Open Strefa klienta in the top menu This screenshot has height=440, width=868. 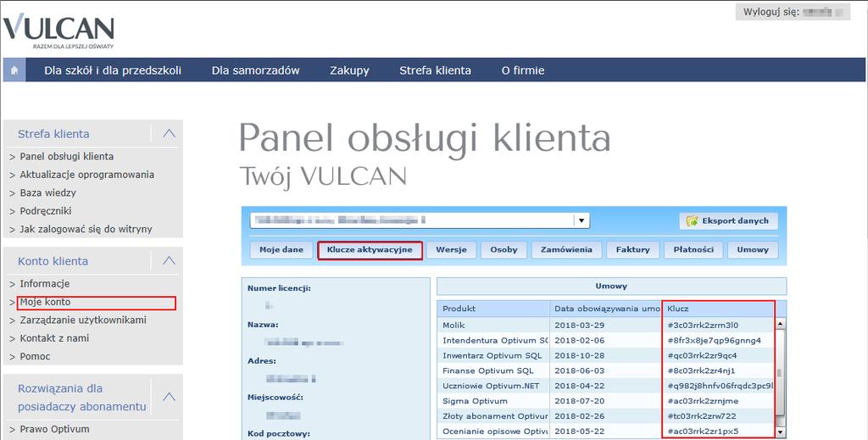click(435, 70)
